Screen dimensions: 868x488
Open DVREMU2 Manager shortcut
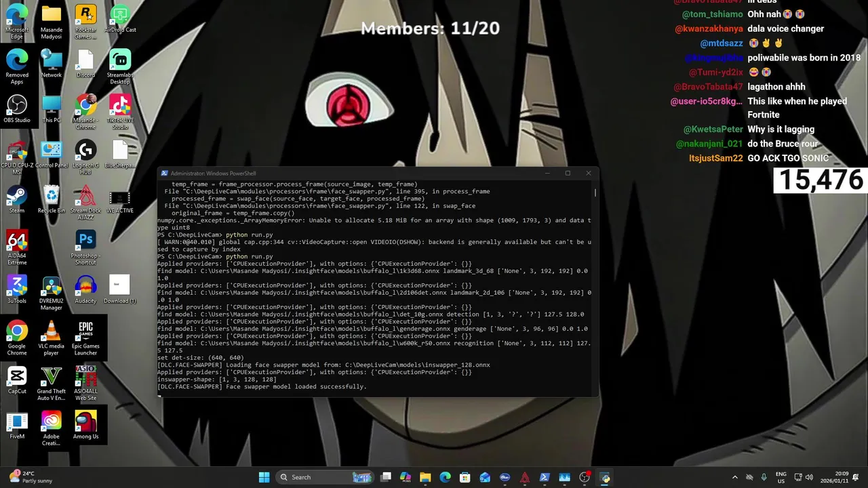[52, 293]
